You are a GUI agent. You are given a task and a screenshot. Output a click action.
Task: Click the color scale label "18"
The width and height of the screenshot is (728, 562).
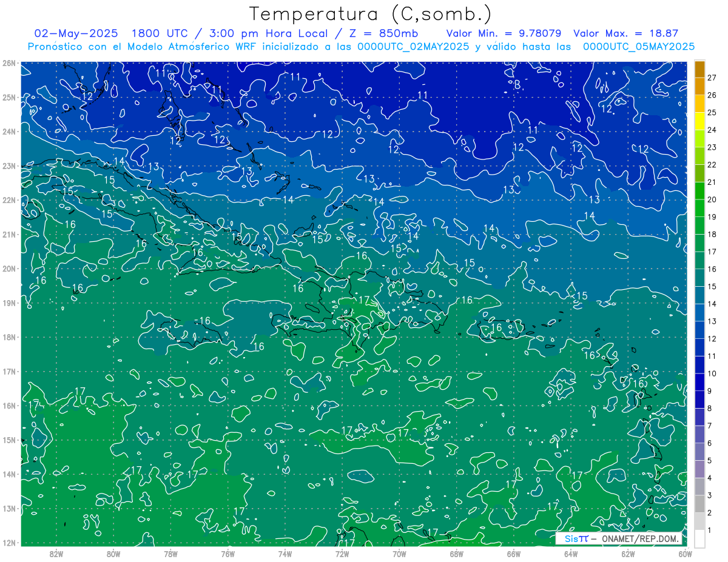coord(712,234)
